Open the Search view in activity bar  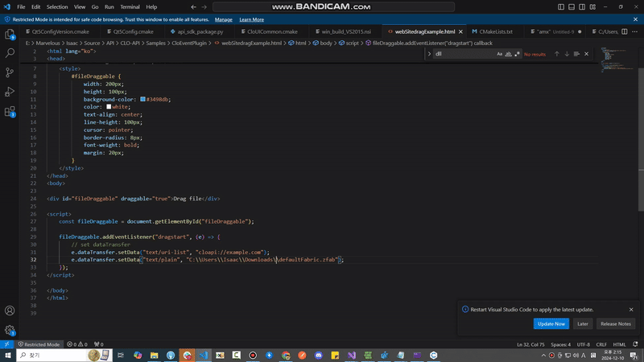click(10, 53)
